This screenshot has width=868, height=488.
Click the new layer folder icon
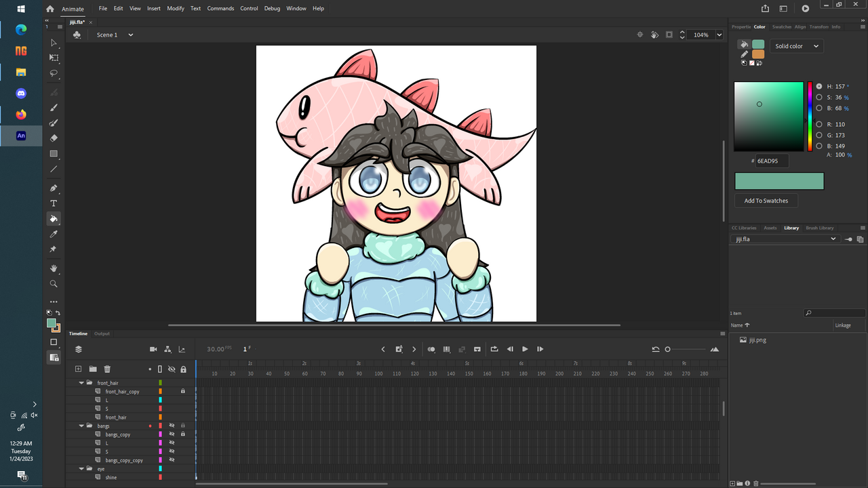pyautogui.click(x=92, y=369)
